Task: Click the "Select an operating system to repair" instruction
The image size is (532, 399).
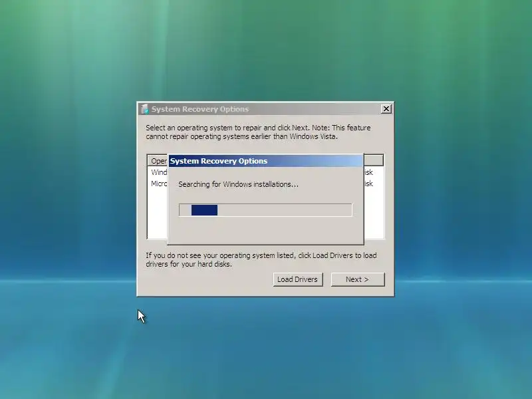Action: pyautogui.click(x=258, y=132)
